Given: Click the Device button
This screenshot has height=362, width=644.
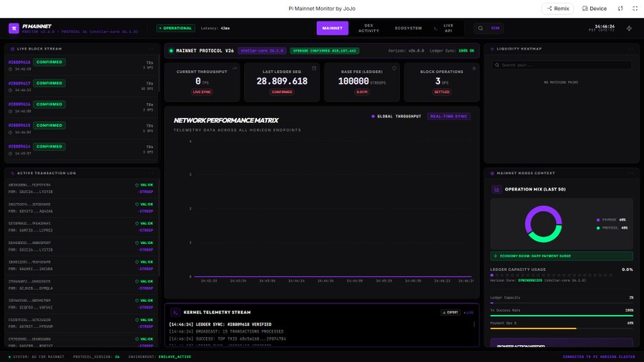Looking at the screenshot, I should (x=595, y=9).
